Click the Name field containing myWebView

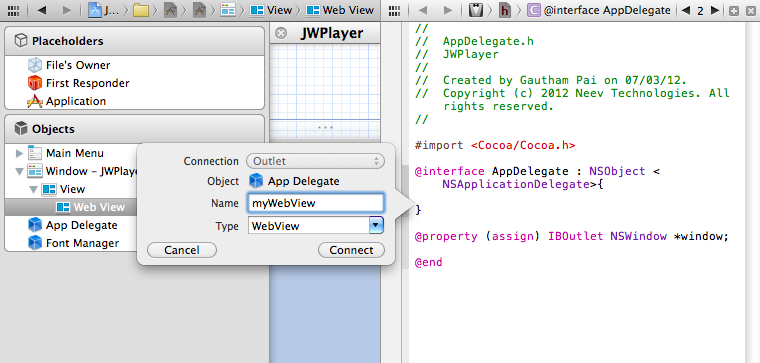tap(316, 203)
